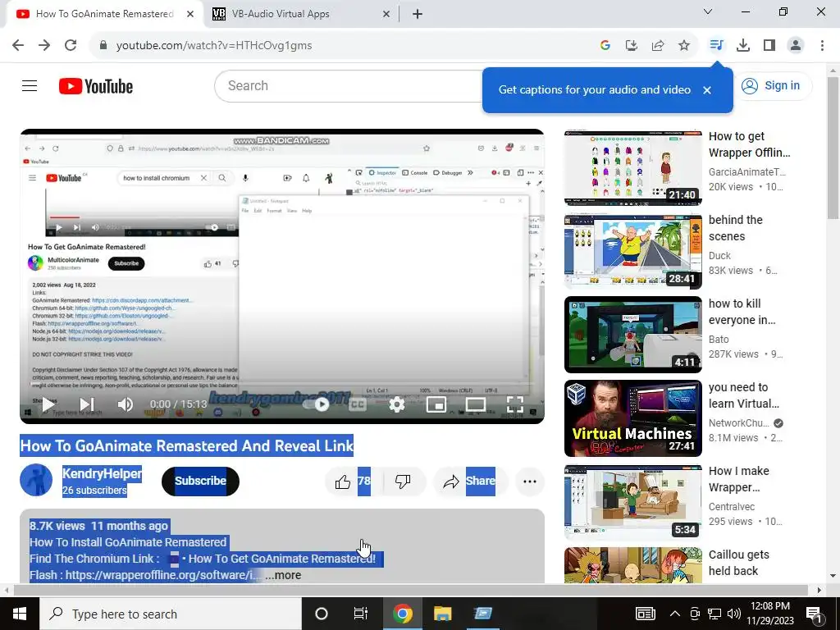Screen dimensions: 840x630
Task: Open the Chrome side panel icon
Action: click(769, 45)
